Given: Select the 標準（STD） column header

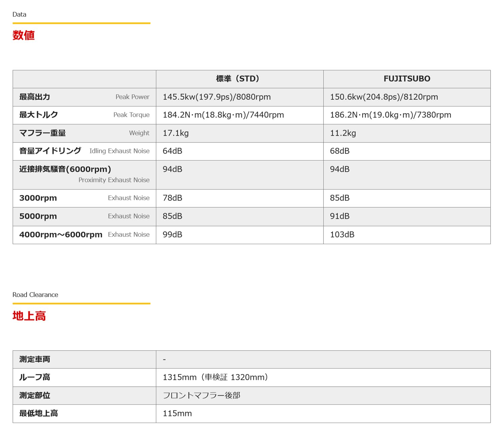Looking at the screenshot, I should [x=239, y=79].
